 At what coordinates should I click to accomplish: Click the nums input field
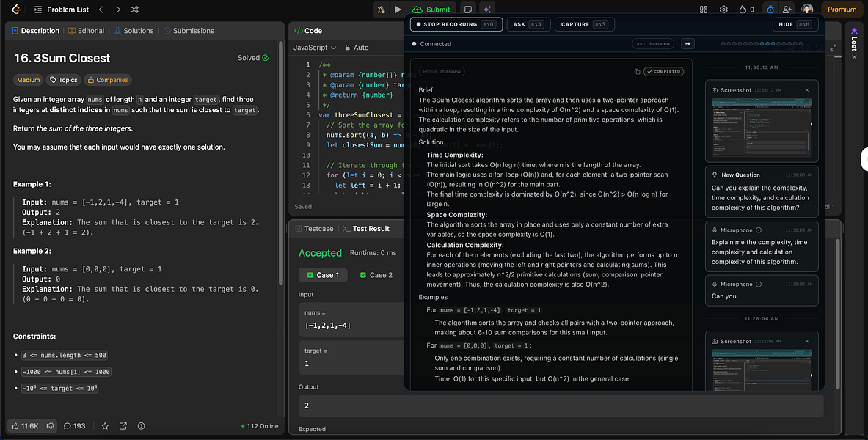[x=352, y=319]
